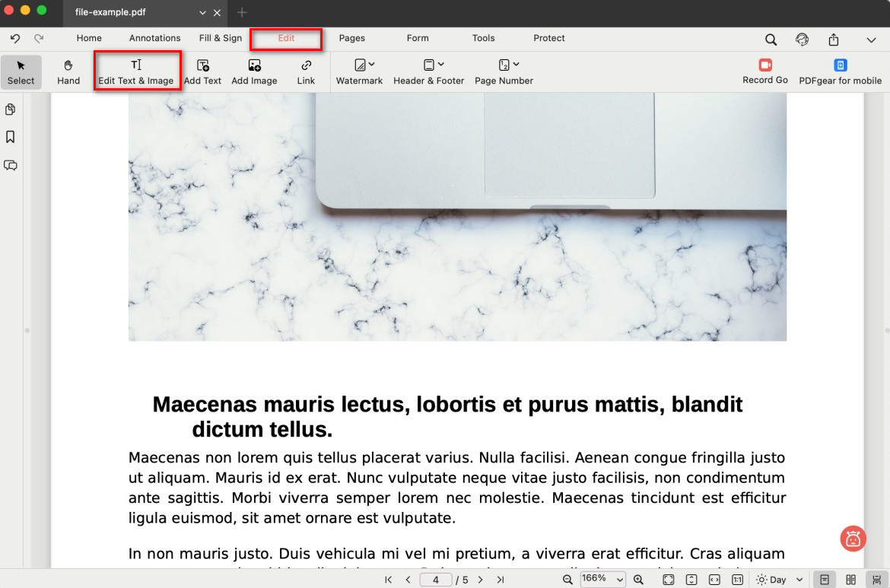This screenshot has height=588, width=890.
Task: Switch to the Annotations tab
Action: [154, 38]
